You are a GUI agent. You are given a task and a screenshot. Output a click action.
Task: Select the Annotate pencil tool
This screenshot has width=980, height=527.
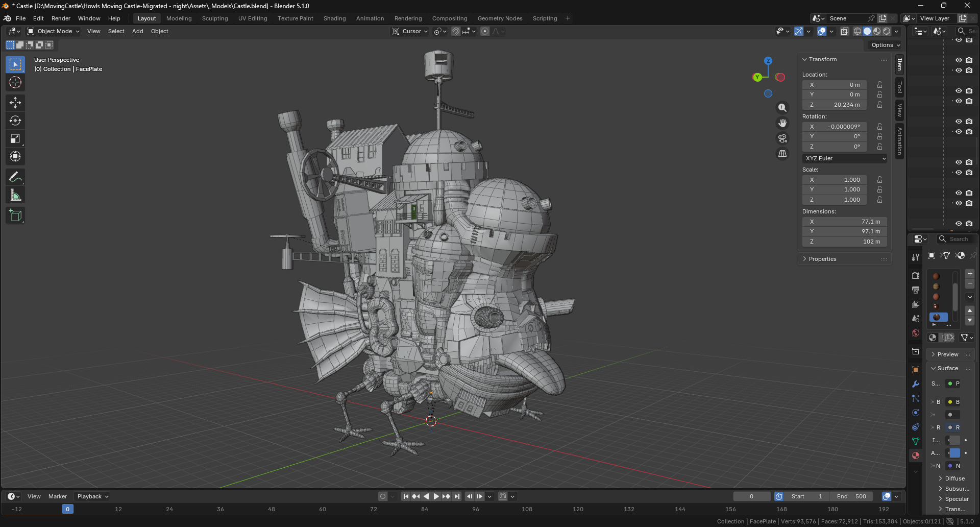tap(15, 177)
